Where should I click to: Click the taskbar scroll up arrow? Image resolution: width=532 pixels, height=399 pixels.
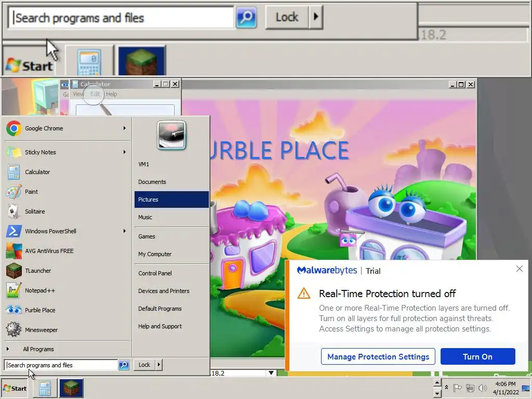coord(437,382)
